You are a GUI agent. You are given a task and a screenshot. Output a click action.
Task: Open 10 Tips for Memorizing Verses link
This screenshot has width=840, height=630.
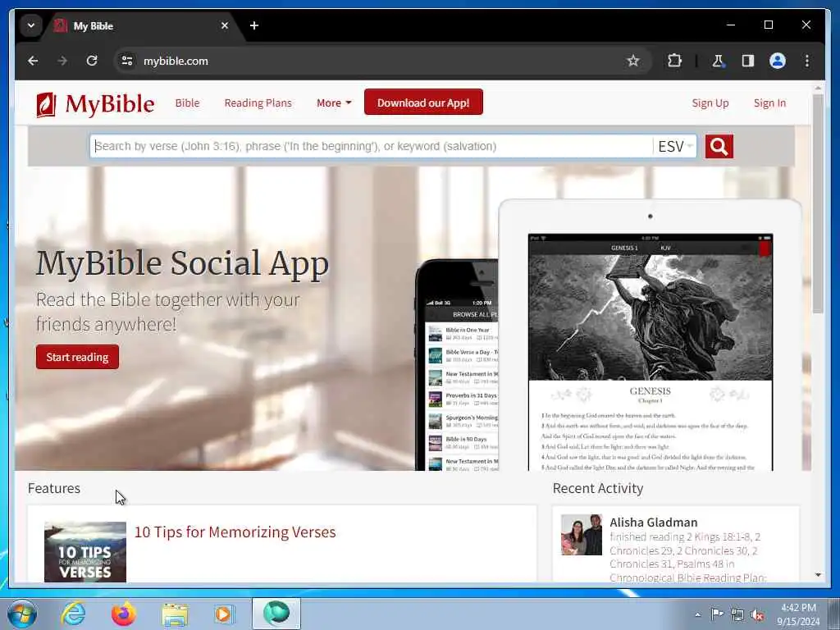coord(235,532)
